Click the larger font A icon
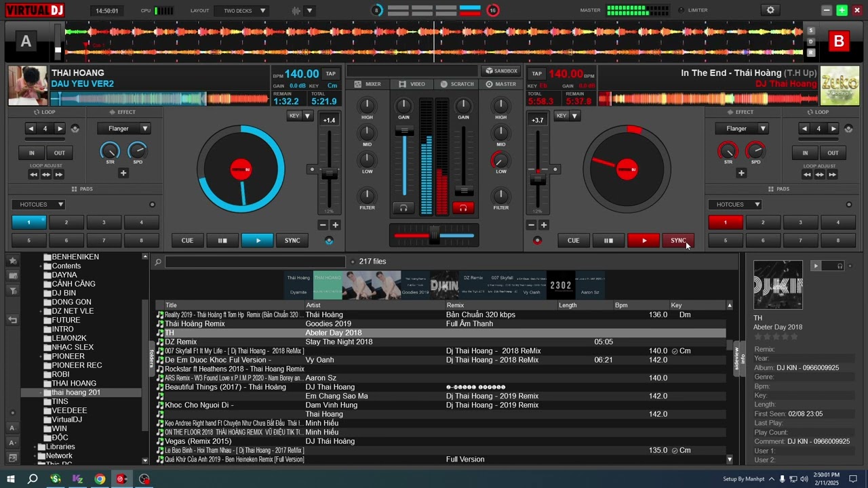868x488 pixels. 12,428
